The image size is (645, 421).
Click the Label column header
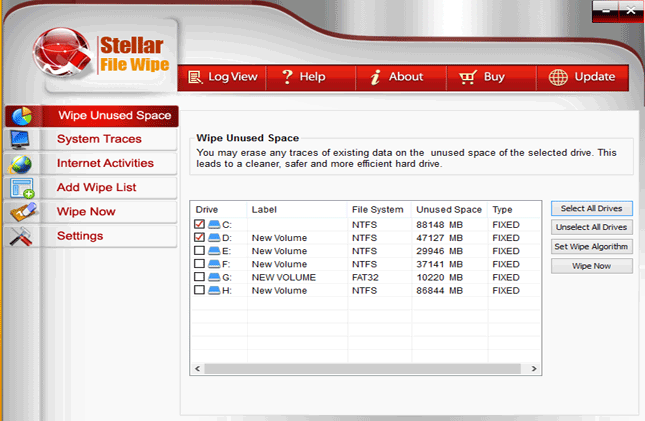pos(297,209)
